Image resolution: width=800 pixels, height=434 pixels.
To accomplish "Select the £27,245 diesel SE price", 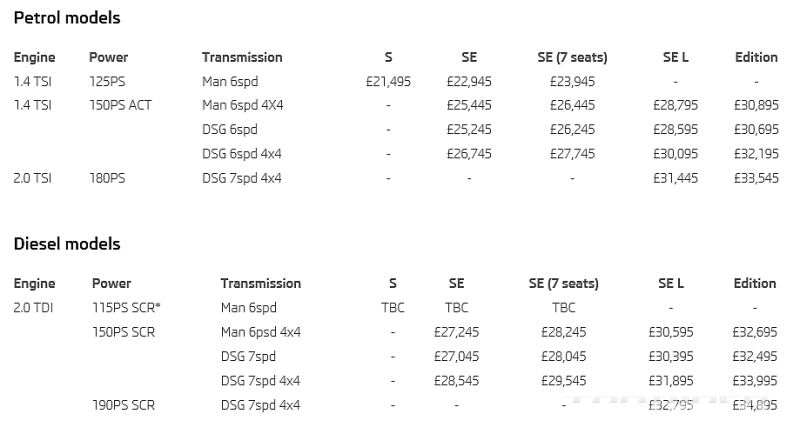I will [456, 332].
